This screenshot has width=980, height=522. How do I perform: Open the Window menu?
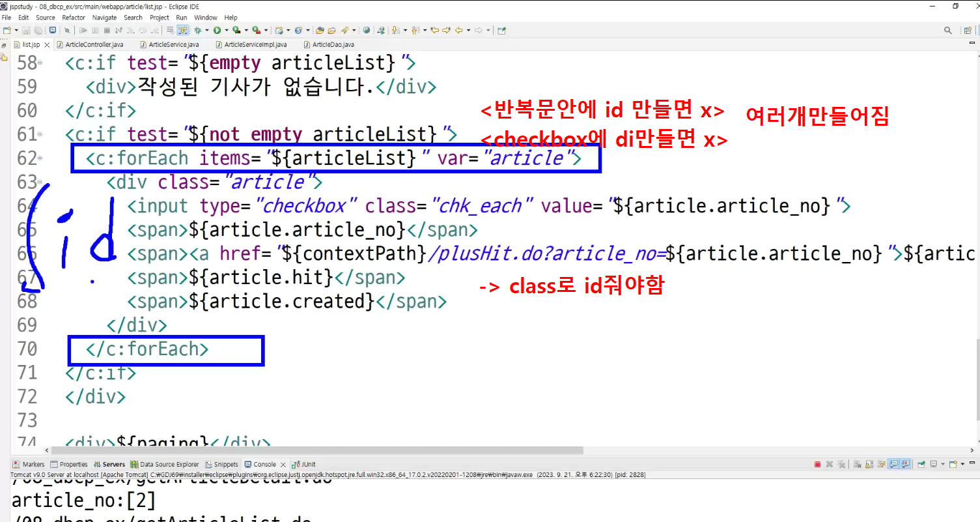[x=206, y=18]
